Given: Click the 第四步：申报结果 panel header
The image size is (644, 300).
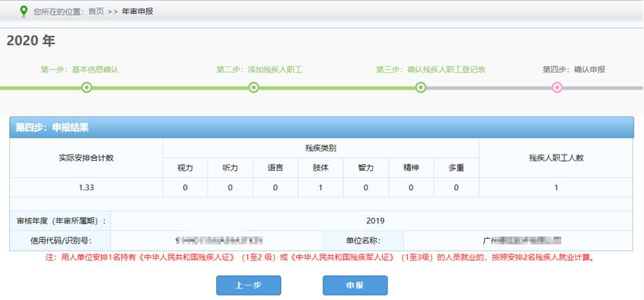Looking at the screenshot, I should (321, 128).
